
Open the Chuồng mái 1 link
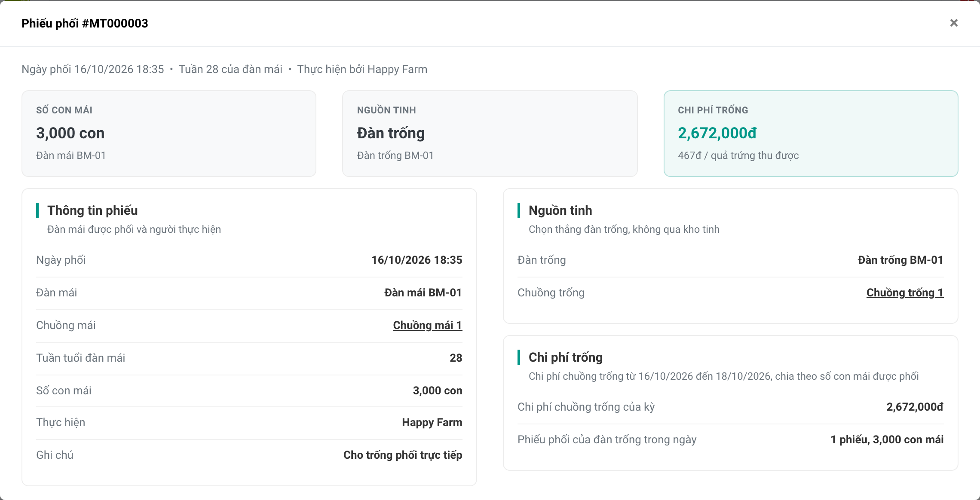(428, 325)
